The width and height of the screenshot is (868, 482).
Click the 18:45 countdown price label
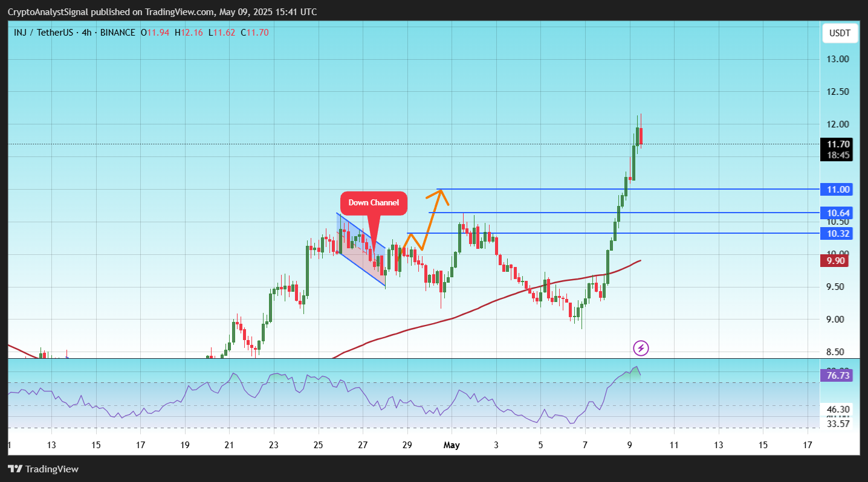coord(839,155)
